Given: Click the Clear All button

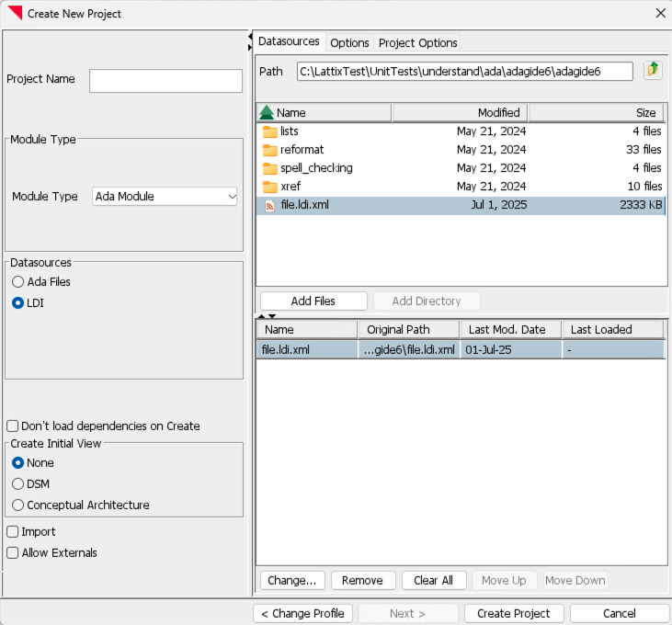Looking at the screenshot, I should (434, 581).
